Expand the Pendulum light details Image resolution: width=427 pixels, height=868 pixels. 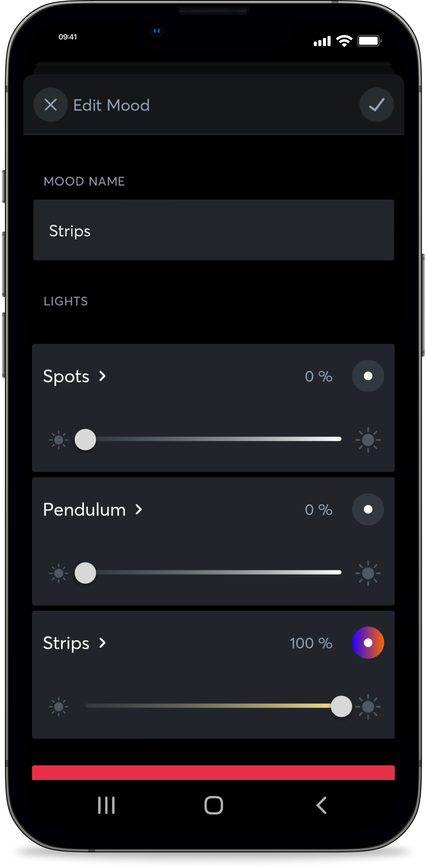[92, 509]
